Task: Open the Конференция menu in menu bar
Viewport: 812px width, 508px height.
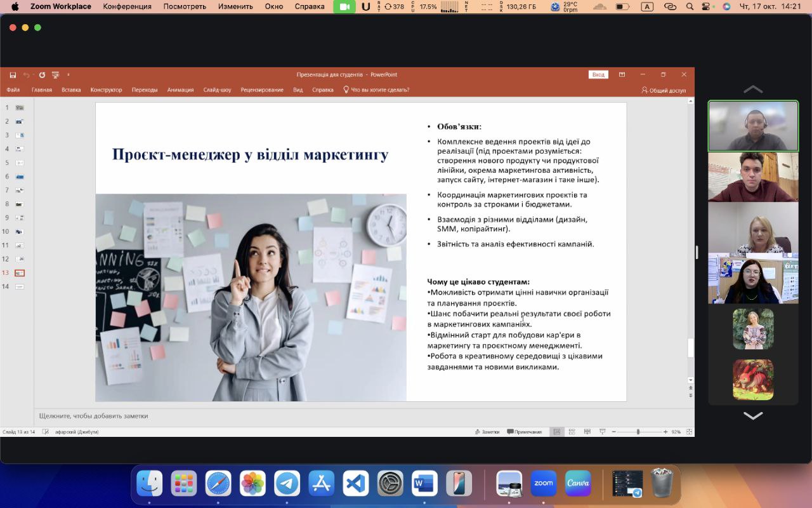Action: pos(127,6)
